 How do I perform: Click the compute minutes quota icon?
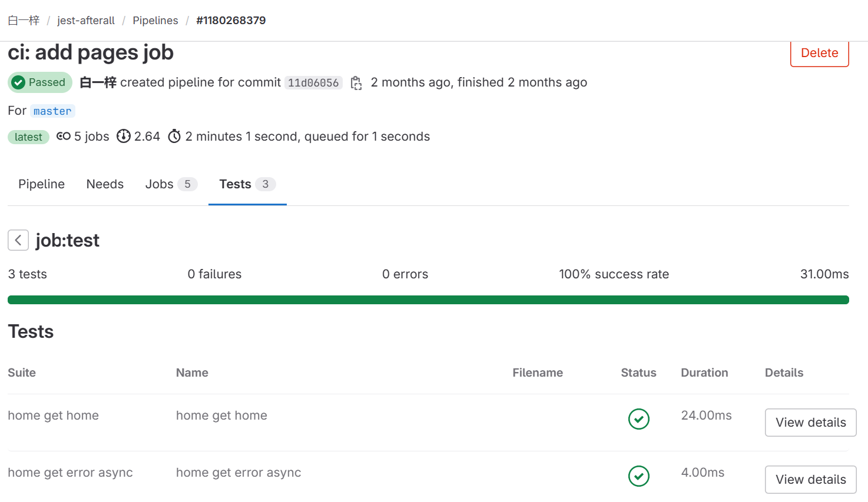(x=123, y=137)
